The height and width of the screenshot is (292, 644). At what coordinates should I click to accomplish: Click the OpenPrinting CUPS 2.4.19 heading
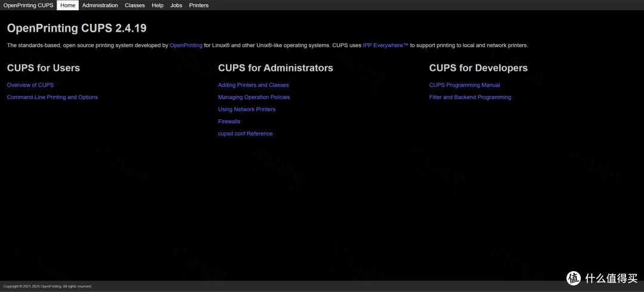tap(77, 29)
